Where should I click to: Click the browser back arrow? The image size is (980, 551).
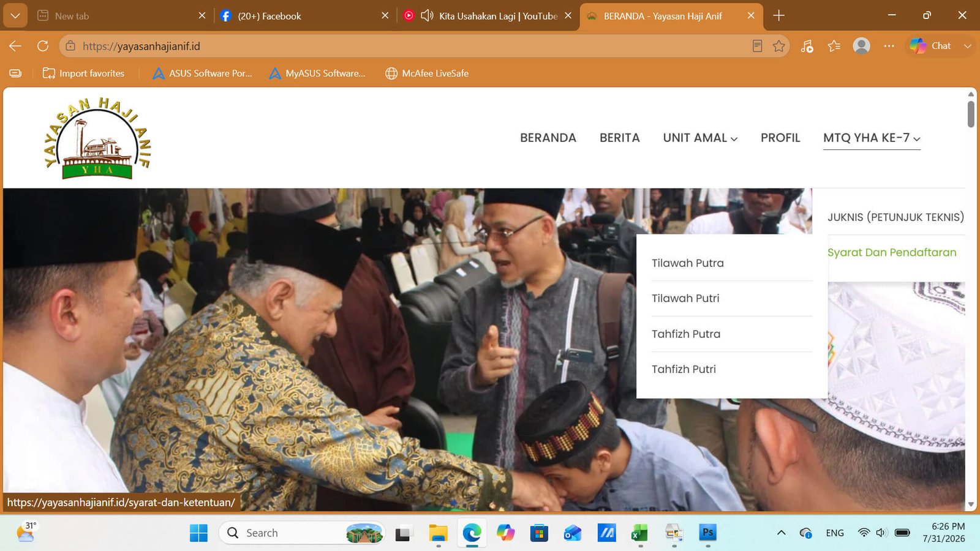pyautogui.click(x=15, y=46)
